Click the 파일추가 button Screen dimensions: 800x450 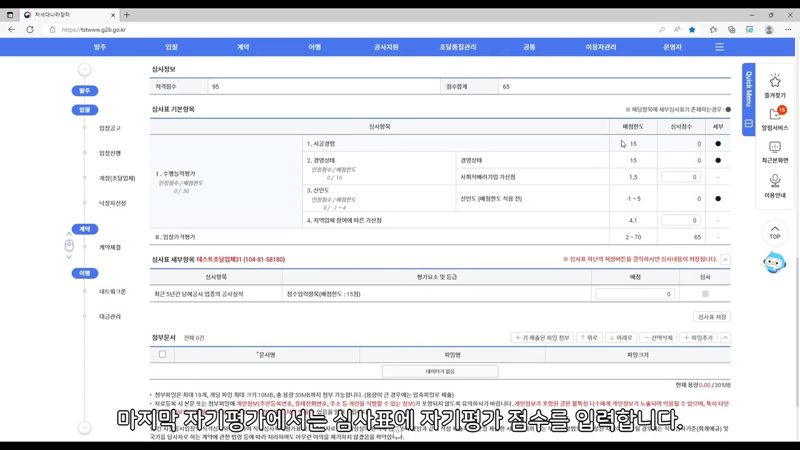[698, 338]
